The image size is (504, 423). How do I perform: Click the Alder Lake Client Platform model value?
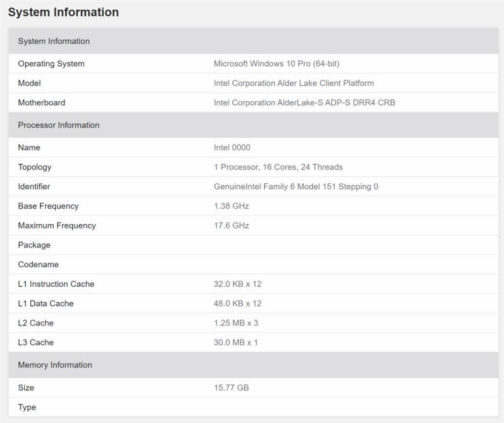[x=294, y=83]
